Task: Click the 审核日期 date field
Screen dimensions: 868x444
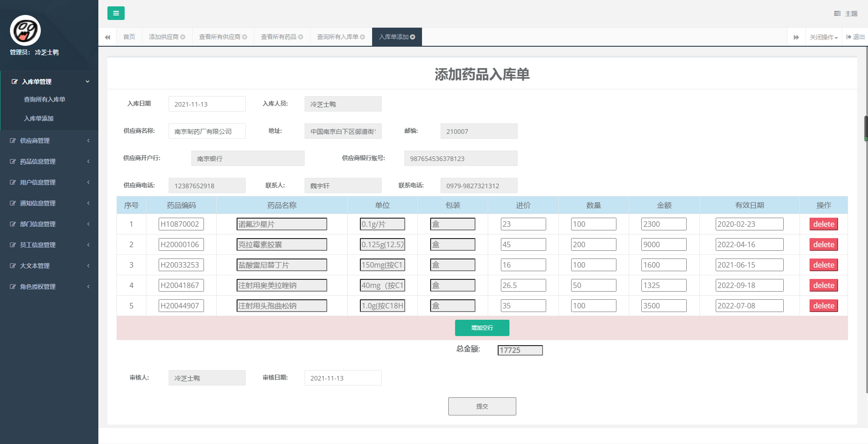Action: tap(343, 378)
